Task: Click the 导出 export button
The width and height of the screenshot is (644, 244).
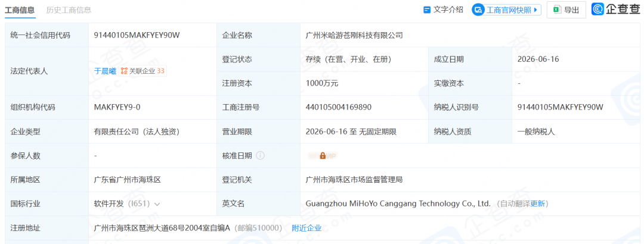Action: click(x=566, y=10)
